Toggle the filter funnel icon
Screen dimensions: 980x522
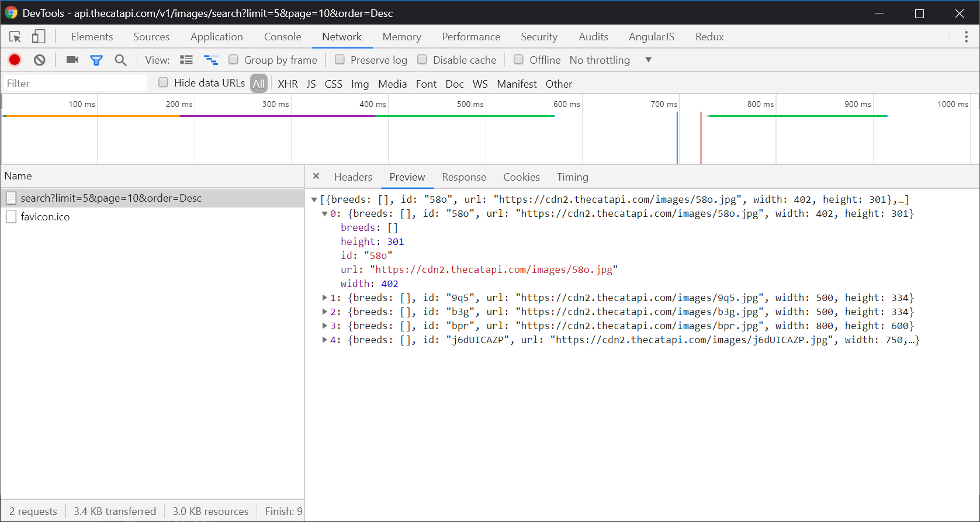tap(96, 60)
